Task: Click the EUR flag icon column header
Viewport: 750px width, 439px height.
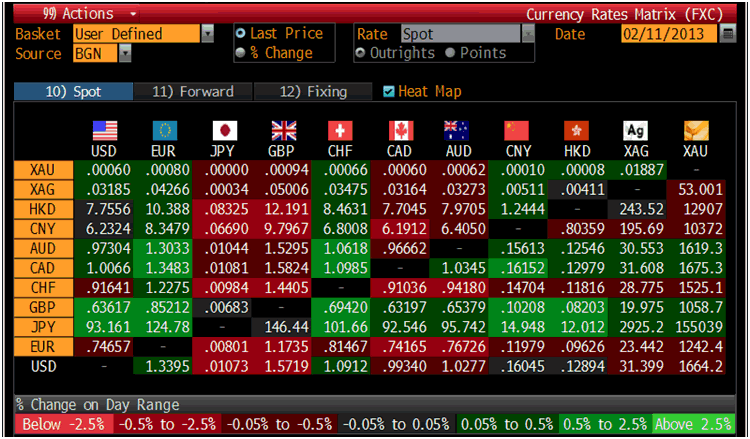Action: [164, 131]
